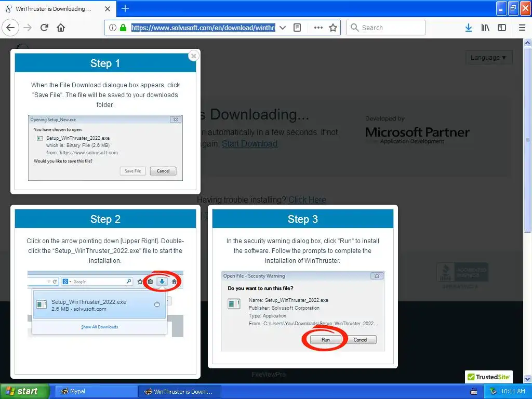Open the Language dropdown

pos(488,58)
